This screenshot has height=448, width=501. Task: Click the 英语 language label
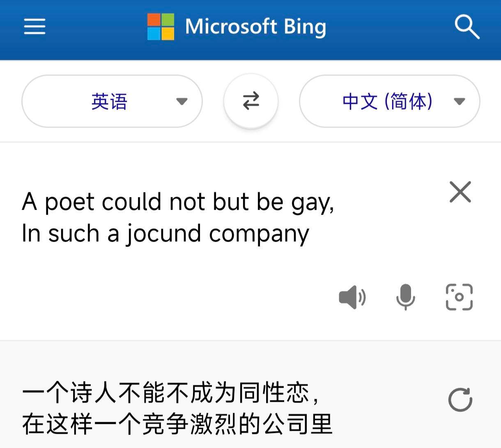[109, 101]
